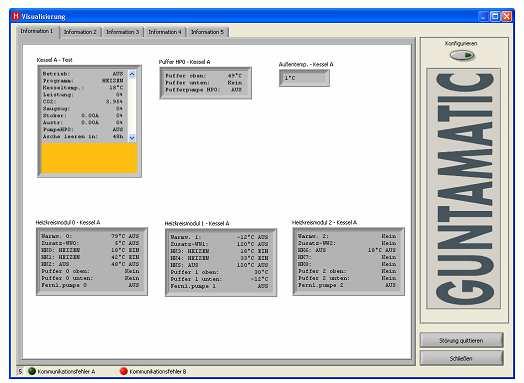The image size is (524, 383).
Task: Click the down arrow in the Kessel A list
Action: click(x=132, y=137)
